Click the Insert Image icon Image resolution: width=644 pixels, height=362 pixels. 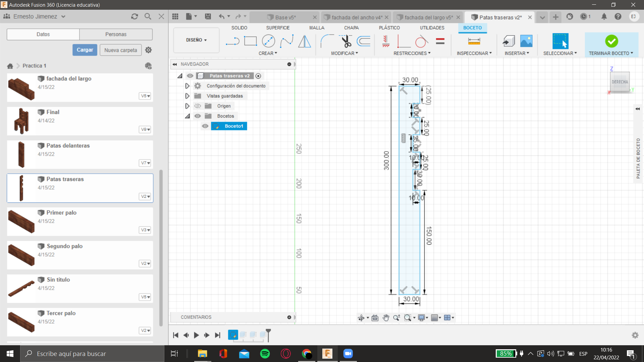pyautogui.click(x=526, y=41)
